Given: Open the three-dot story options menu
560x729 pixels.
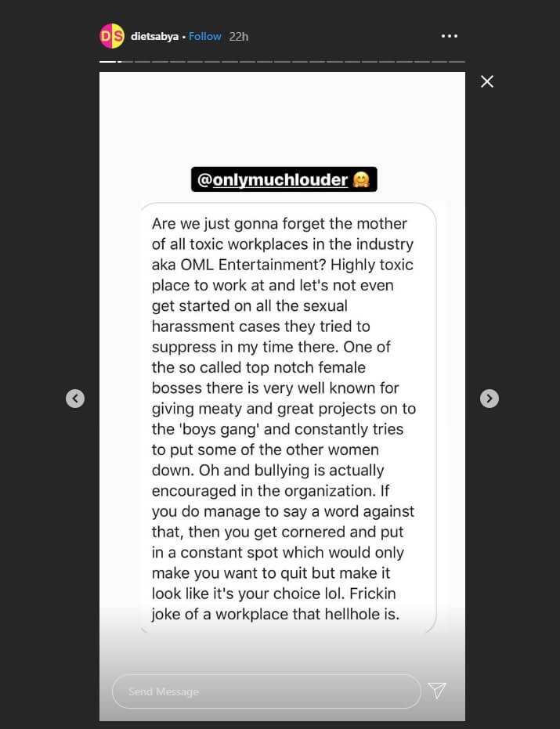Looking at the screenshot, I should coord(449,36).
